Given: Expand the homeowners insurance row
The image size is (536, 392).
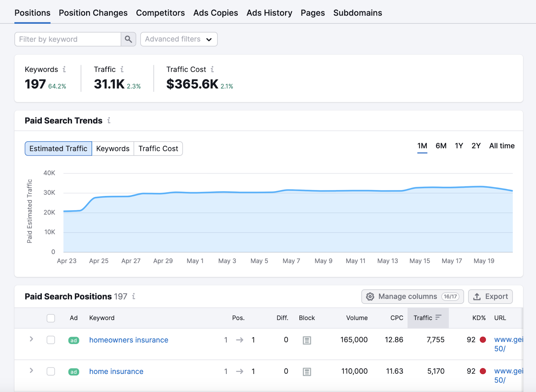Looking at the screenshot, I should [31, 339].
